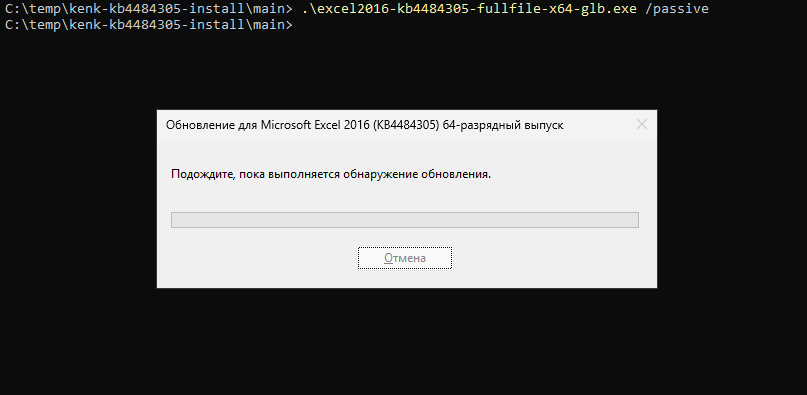Click the second terminal prompt line
The height and width of the screenshot is (395, 807).
(x=148, y=24)
